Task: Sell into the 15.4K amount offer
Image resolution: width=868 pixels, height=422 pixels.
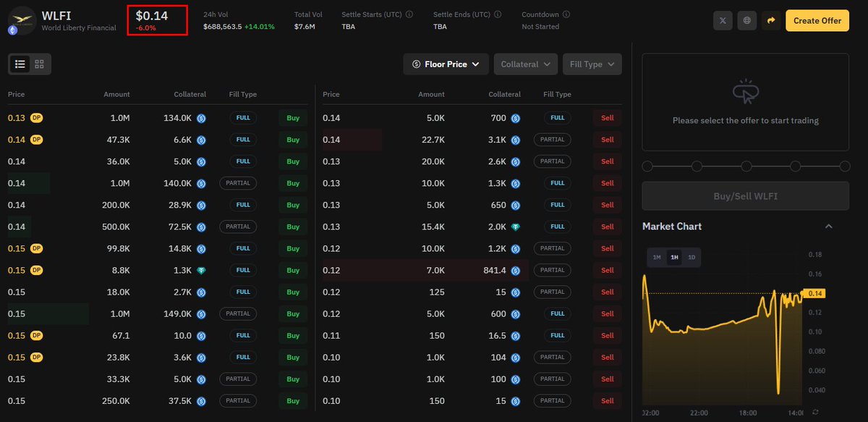Action: click(607, 227)
